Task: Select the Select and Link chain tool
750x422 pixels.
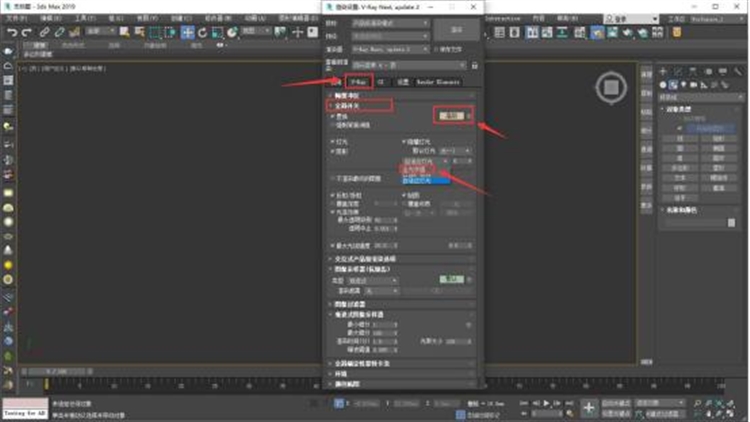Action: coord(44,33)
